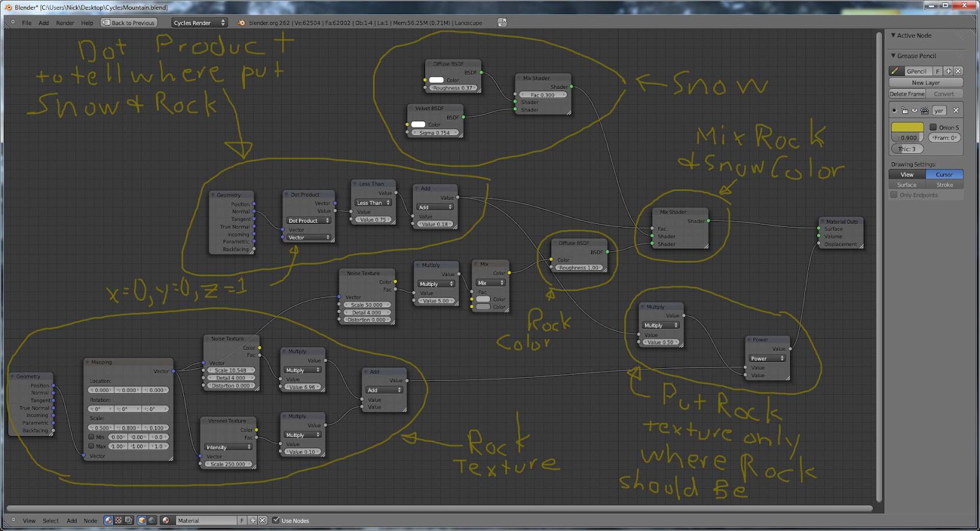Select Object shader nodes cube icon
This screenshot has width=980, height=531.
(142, 521)
